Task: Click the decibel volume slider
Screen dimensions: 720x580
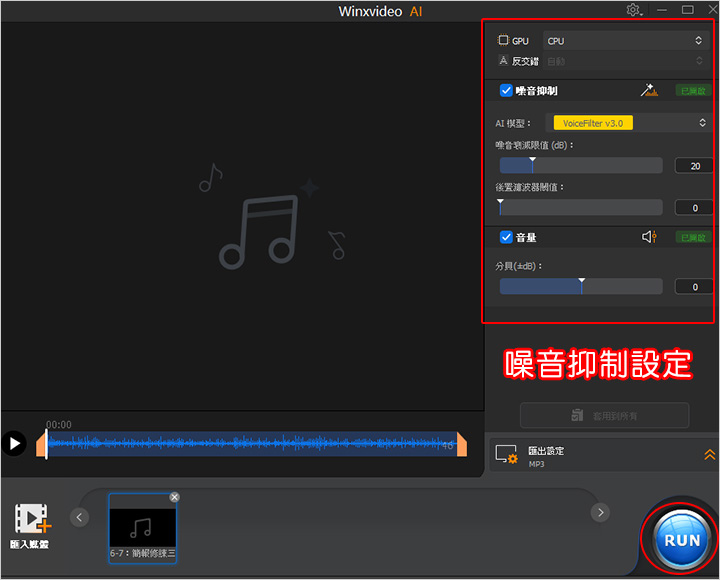Action: click(x=581, y=286)
